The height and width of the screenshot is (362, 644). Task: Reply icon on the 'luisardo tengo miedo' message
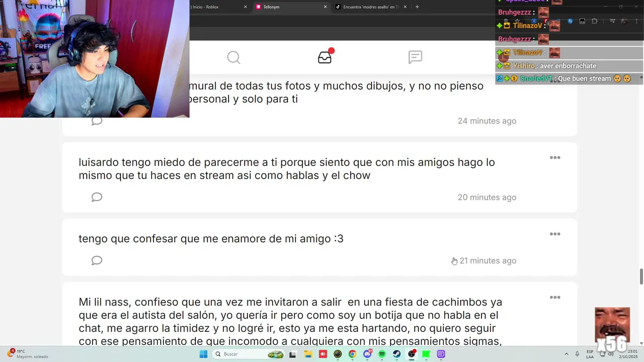click(x=97, y=197)
